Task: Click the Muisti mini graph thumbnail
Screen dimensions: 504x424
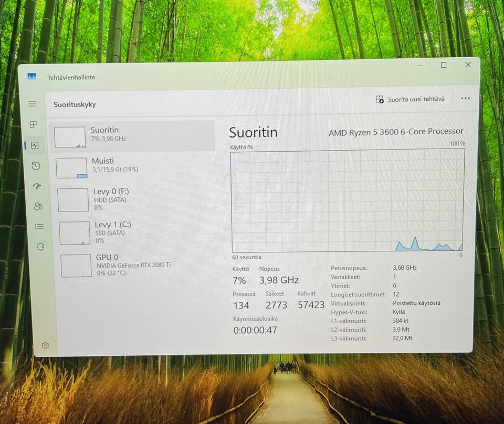Action: [71, 168]
